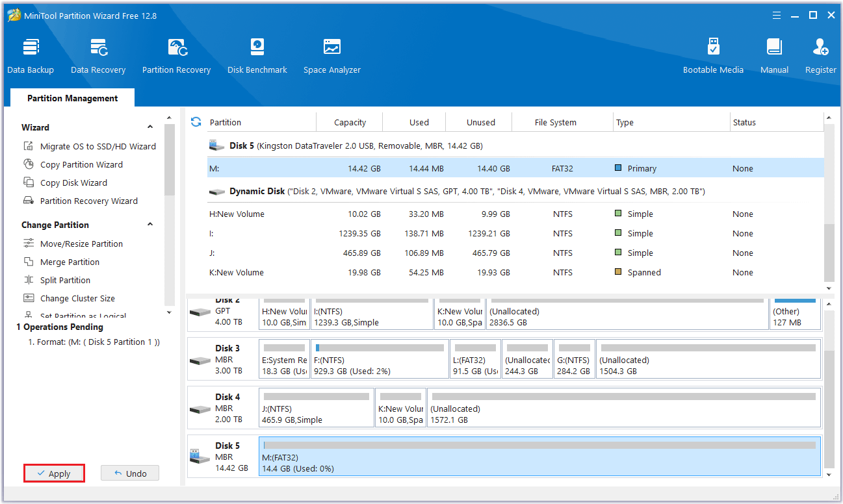The width and height of the screenshot is (843, 504).
Task: Start Copy Disk Wizard
Action: pyautogui.click(x=73, y=183)
